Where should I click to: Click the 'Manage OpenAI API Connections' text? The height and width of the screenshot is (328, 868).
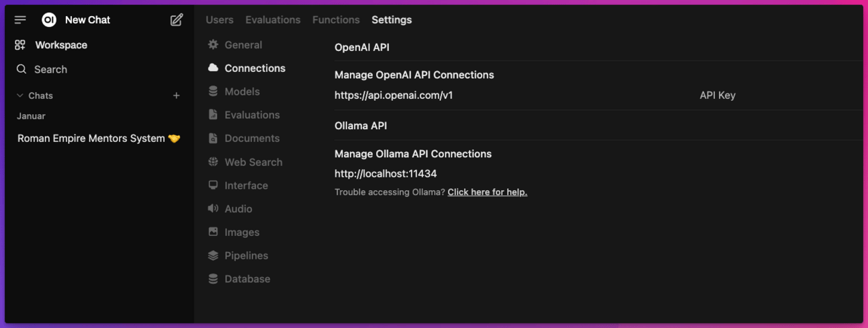coord(414,75)
